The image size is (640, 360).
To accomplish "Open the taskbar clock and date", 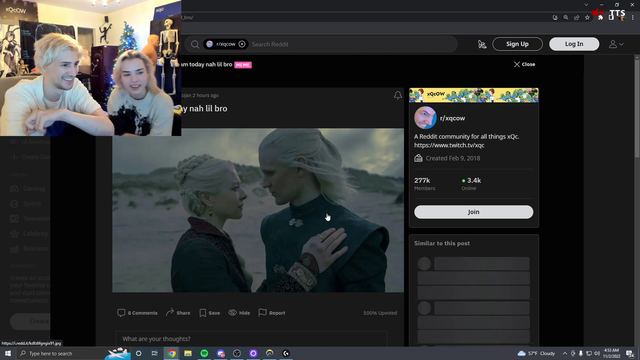I will 611,353.
